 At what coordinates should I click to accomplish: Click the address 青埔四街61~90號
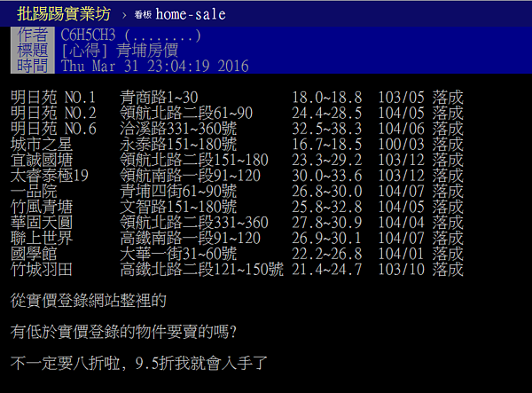pos(178,191)
